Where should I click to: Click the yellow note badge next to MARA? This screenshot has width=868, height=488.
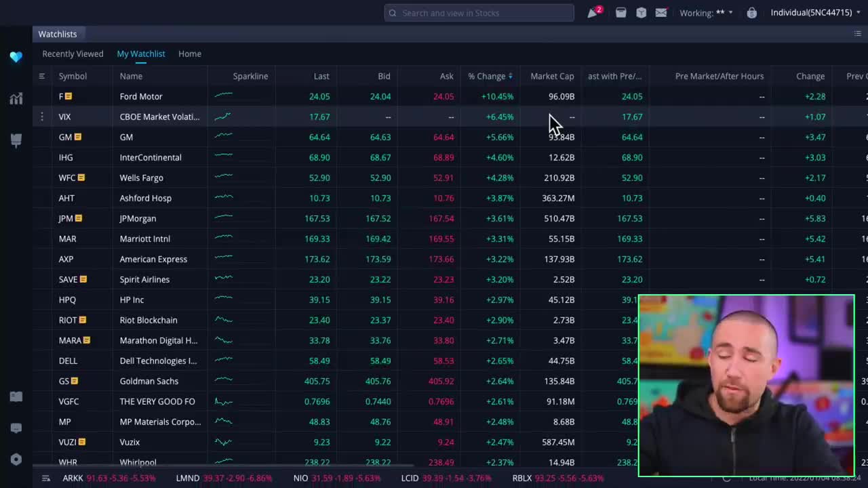click(87, 340)
